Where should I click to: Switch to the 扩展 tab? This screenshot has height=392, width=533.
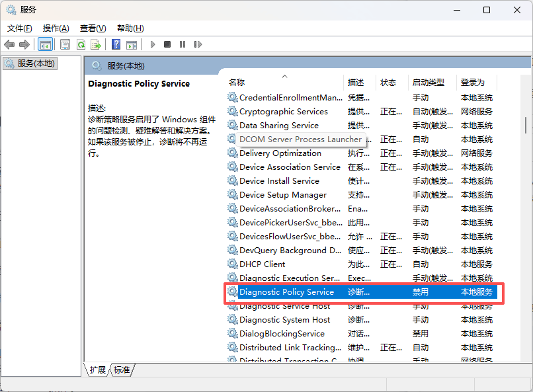98,370
